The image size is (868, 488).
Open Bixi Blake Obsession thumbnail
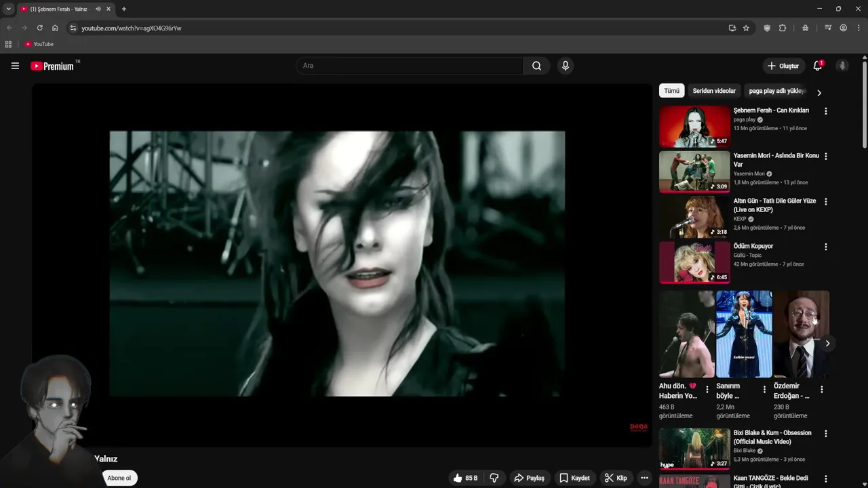pyautogui.click(x=694, y=449)
